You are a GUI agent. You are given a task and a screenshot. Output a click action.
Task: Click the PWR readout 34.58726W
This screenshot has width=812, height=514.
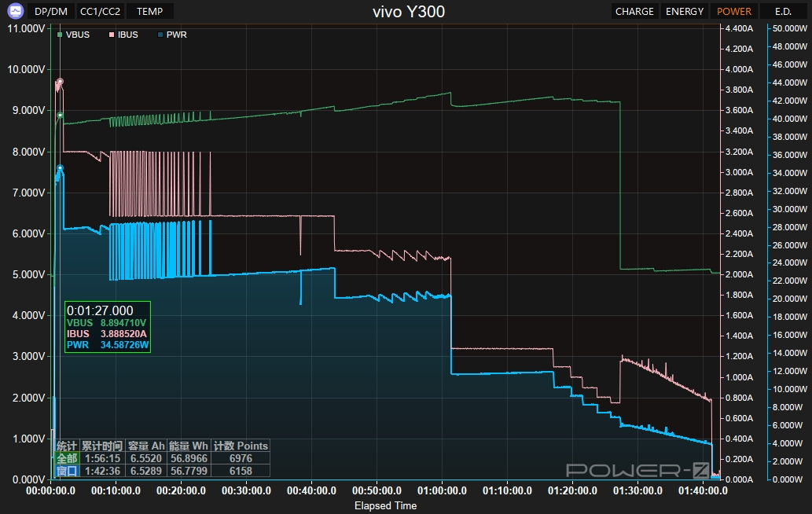(124, 345)
